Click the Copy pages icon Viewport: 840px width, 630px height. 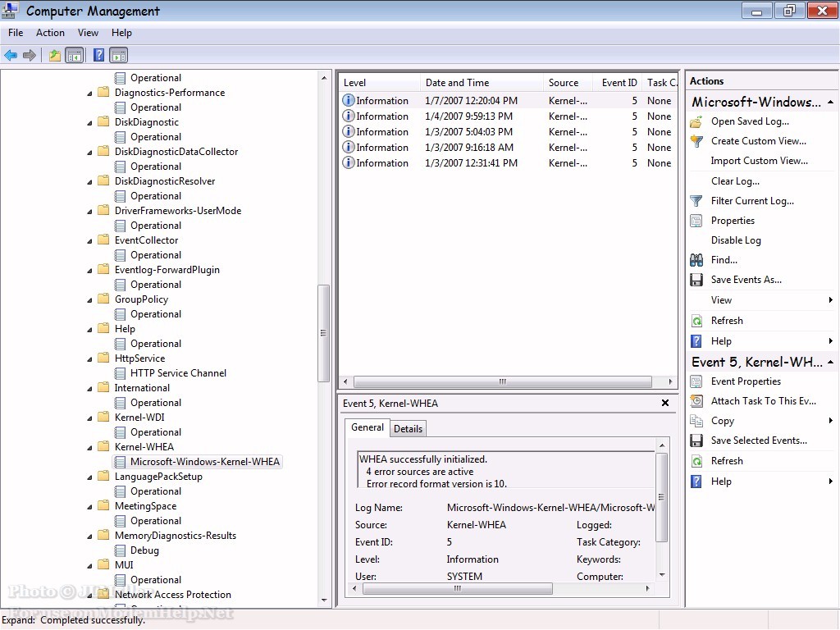[696, 421]
